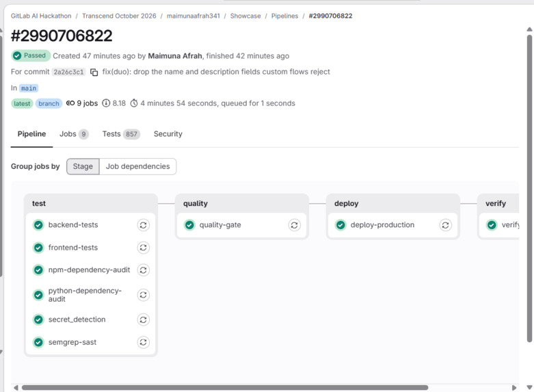Click the jobs count link icon
This screenshot has width=534, height=392.
(x=70, y=103)
